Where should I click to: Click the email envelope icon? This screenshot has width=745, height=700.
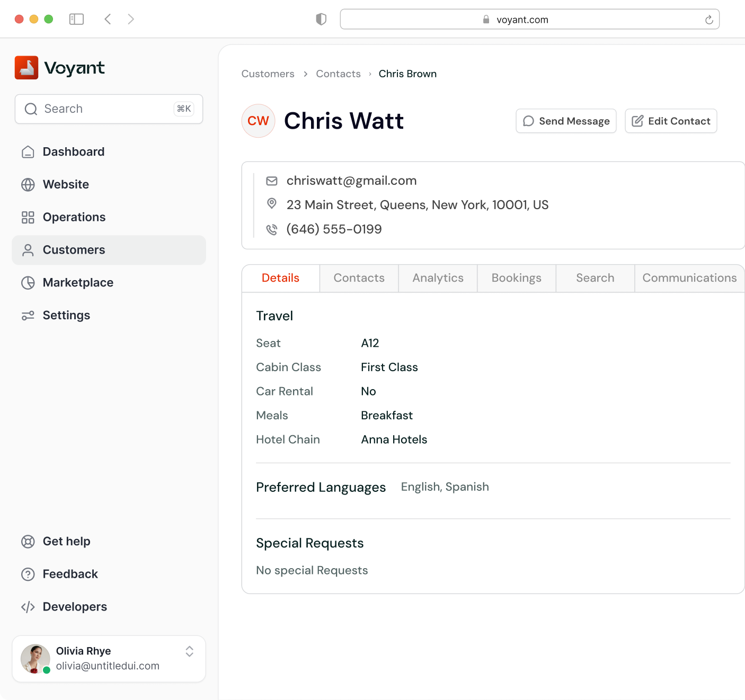pos(272,181)
